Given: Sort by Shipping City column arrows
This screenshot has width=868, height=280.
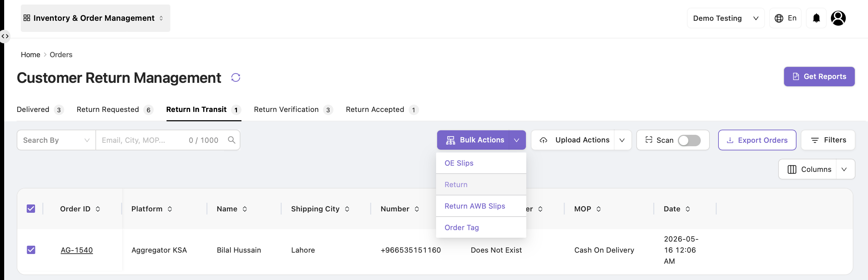Looking at the screenshot, I should point(347,209).
